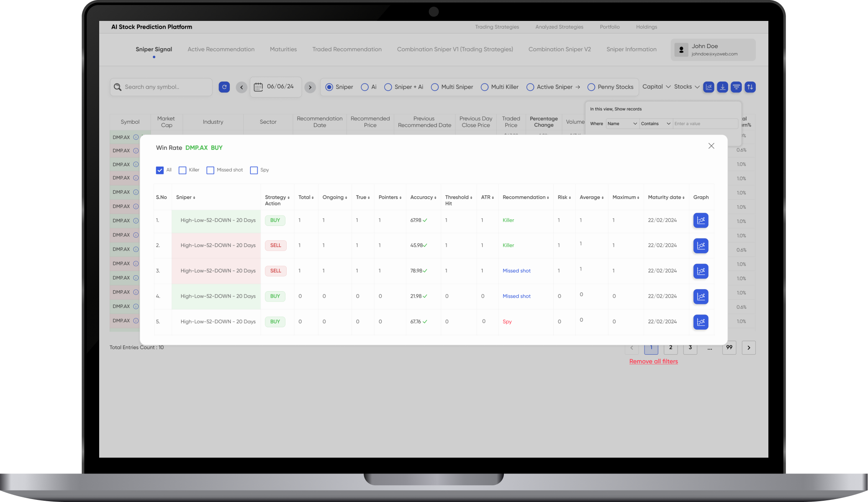868x502 pixels.
Task: Expand the Capital dropdown in toolbar
Action: 656,87
